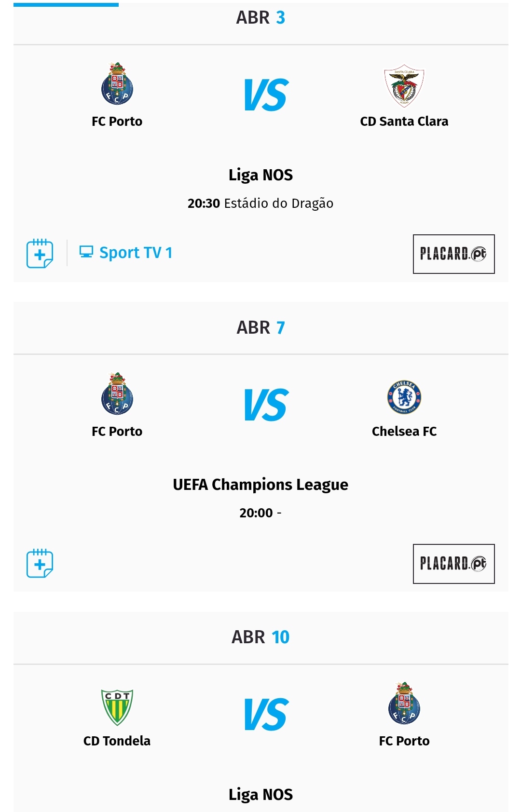Select FC Porto crest in ABR 10 match
Screen dimensions: 521x812
[404, 704]
